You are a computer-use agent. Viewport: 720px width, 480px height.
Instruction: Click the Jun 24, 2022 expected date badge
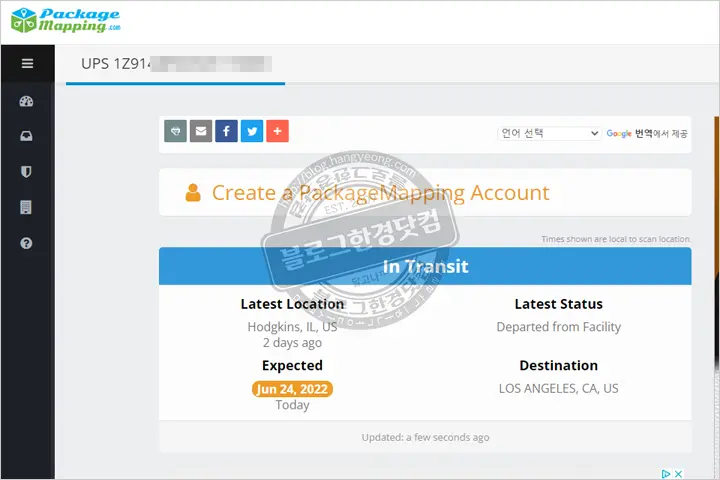tap(292, 389)
